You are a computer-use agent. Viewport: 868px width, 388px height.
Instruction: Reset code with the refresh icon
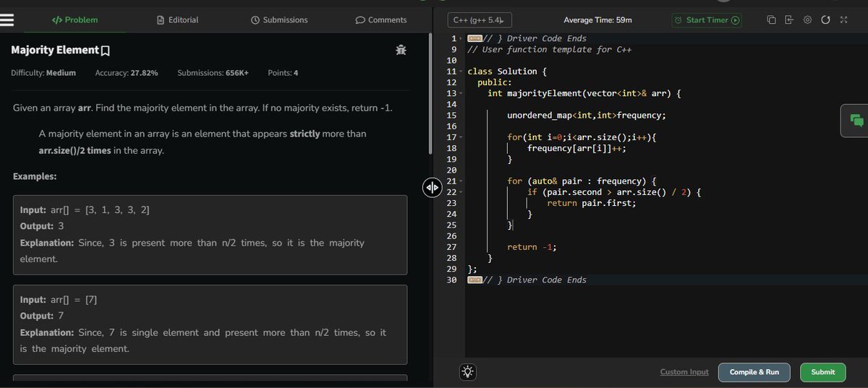(825, 20)
